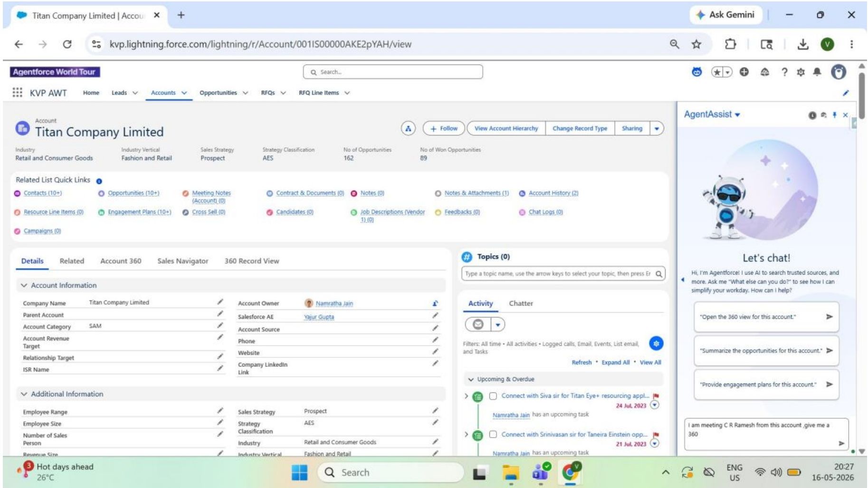The width and height of the screenshot is (868, 488).
Task: Click the change owner icon for Account Owner
Action: coord(435,303)
